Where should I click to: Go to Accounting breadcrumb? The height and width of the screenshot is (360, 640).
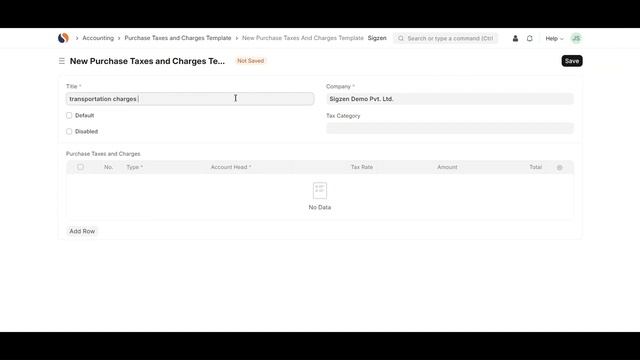click(98, 38)
